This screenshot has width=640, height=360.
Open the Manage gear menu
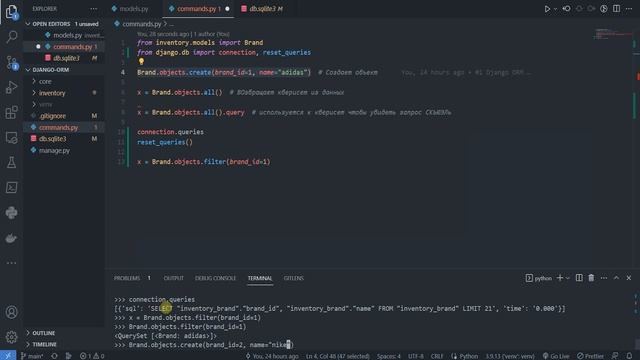(x=11, y=337)
